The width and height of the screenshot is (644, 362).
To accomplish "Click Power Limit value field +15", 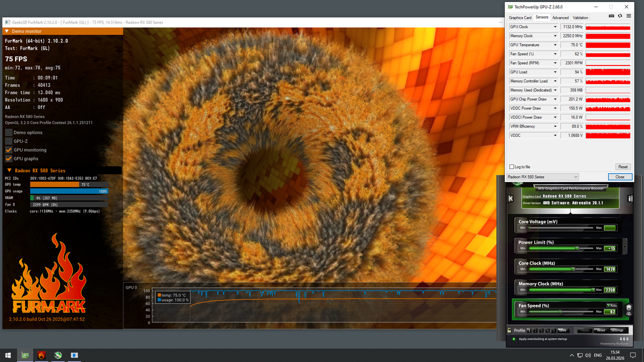I will pyautogui.click(x=610, y=248).
